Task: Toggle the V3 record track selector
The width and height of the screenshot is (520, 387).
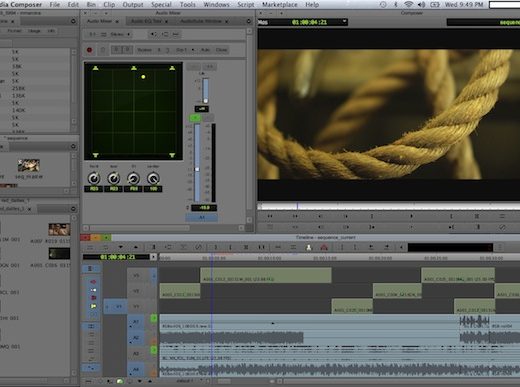Action: point(136,276)
